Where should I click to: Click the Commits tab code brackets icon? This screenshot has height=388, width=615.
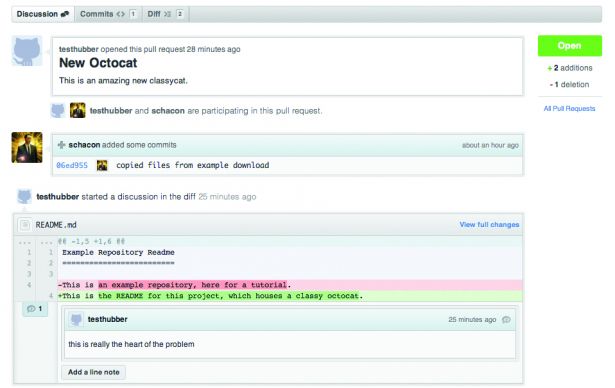(x=120, y=14)
